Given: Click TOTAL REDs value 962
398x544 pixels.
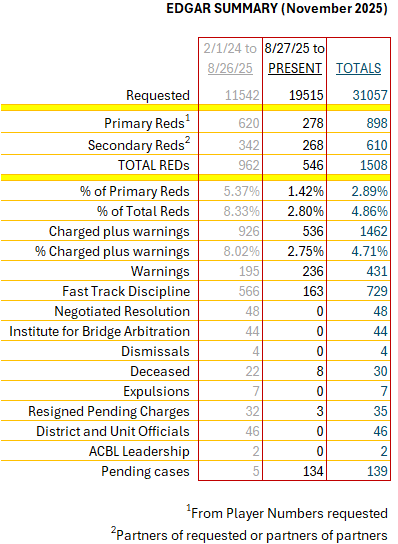Looking at the screenshot, I should (249, 165).
